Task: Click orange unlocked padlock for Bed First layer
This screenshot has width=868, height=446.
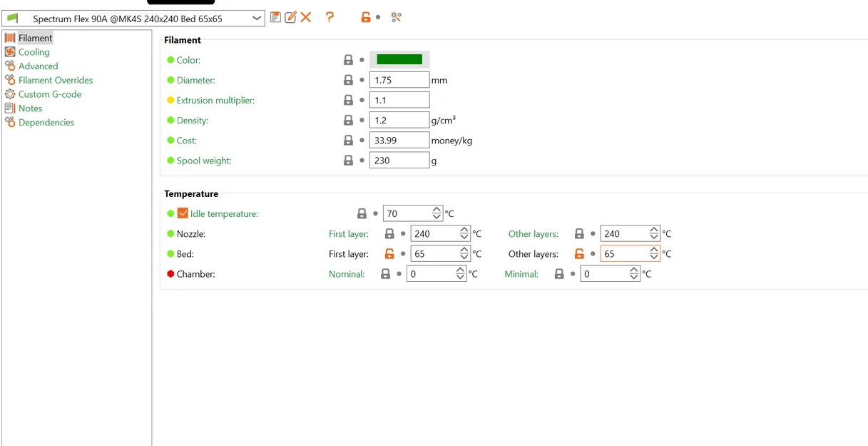Action: coord(389,253)
